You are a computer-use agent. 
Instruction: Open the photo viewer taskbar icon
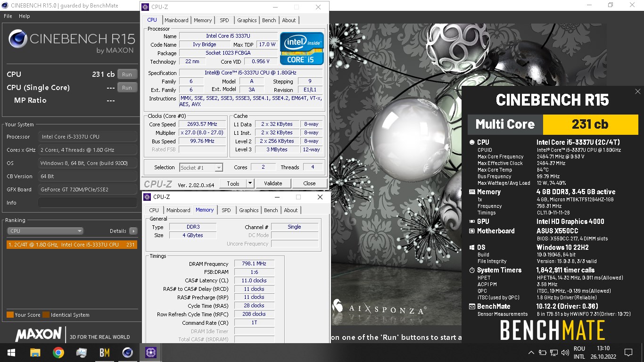tap(81, 352)
